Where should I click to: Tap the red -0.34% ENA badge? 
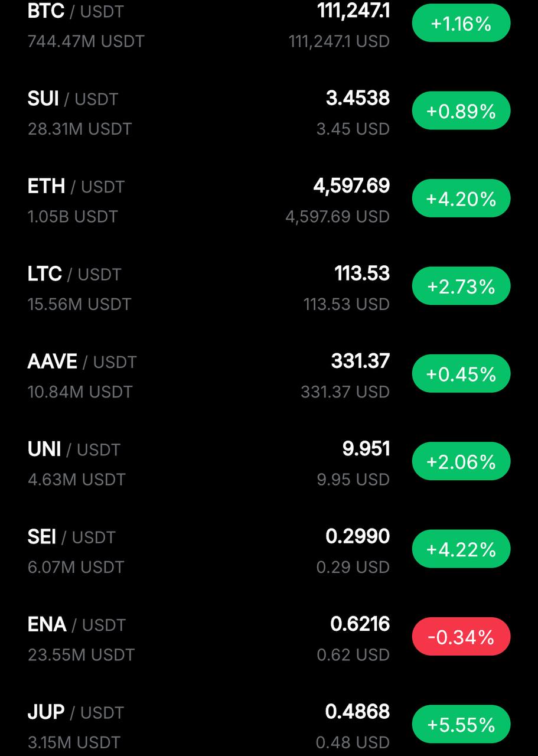click(461, 637)
